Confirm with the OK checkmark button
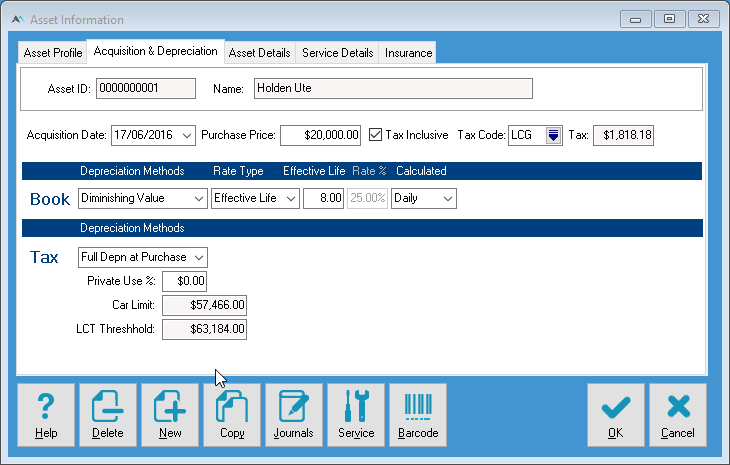 (x=616, y=414)
